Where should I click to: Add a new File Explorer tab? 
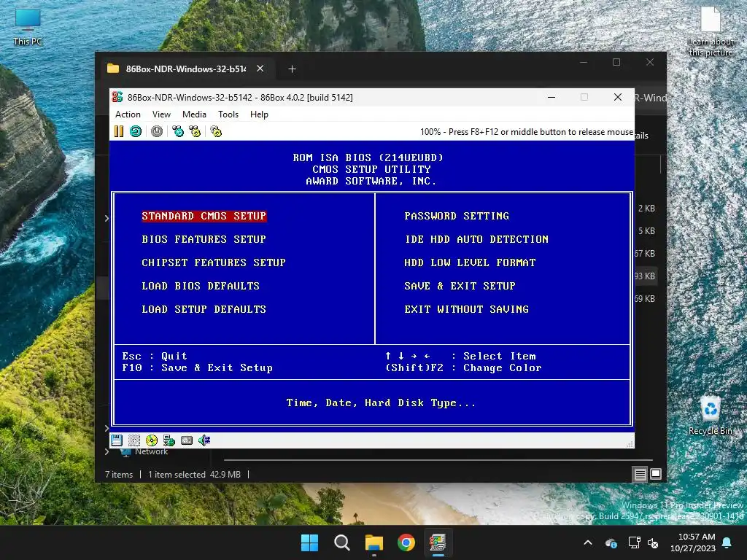pos(292,69)
